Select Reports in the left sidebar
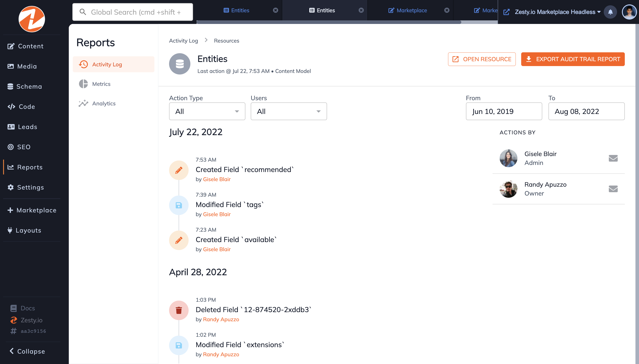639x364 pixels. pyautogui.click(x=25, y=167)
